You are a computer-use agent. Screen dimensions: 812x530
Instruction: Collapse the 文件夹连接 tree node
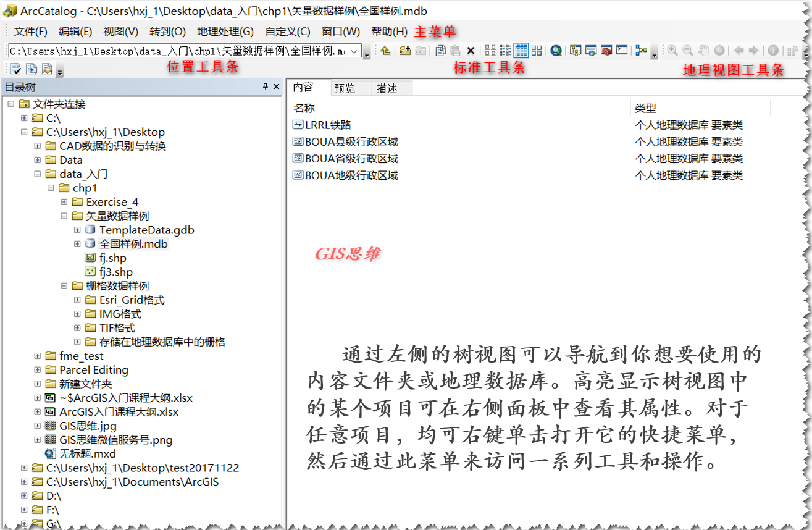click(x=11, y=104)
